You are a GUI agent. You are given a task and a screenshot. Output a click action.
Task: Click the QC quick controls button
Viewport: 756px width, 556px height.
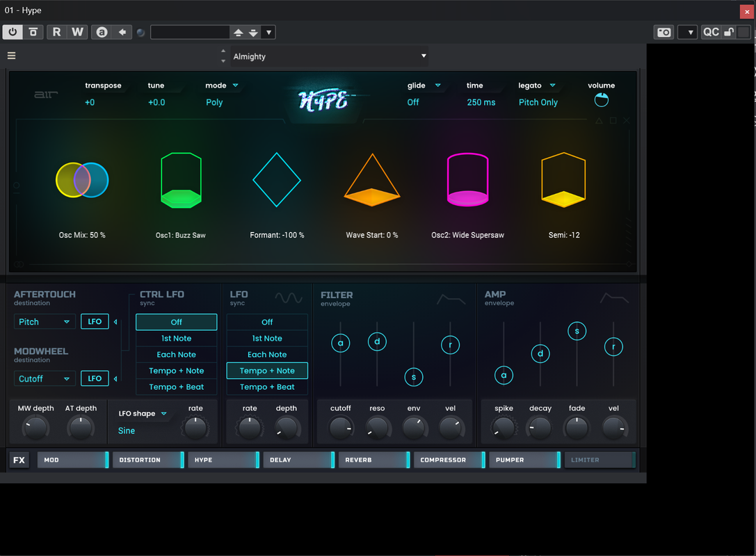coord(711,32)
